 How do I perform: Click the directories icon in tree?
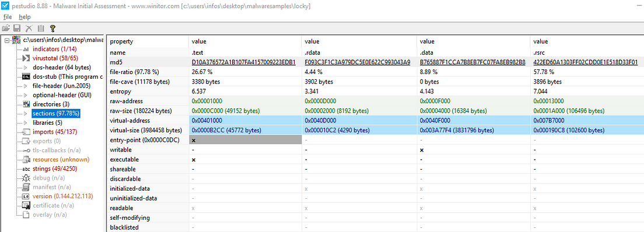coord(26,104)
